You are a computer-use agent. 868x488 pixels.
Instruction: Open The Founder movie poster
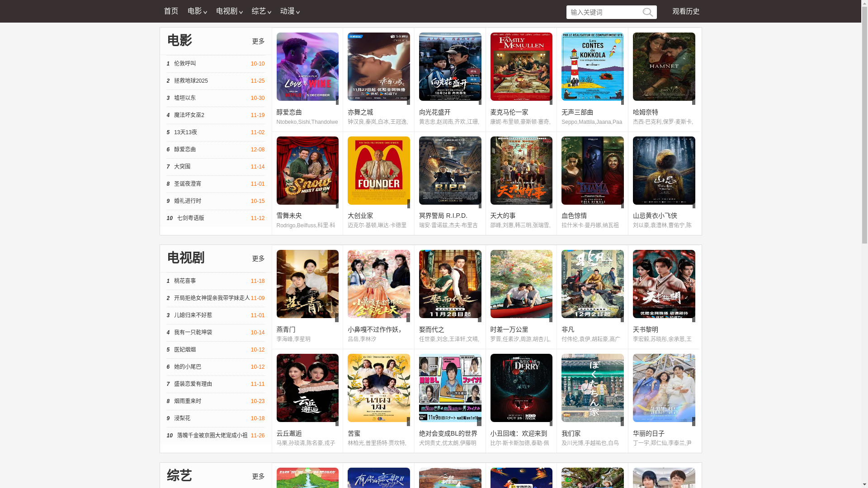(x=378, y=170)
